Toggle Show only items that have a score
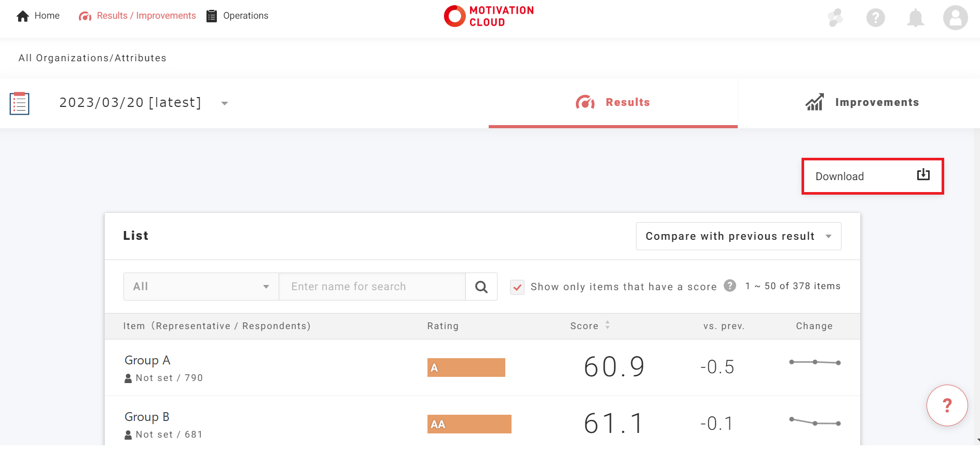The image size is (980, 449). 517,287
